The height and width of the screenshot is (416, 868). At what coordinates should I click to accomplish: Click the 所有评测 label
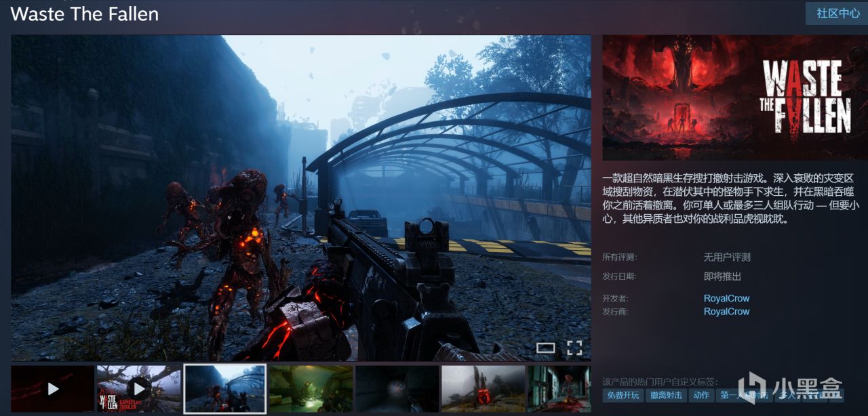click(620, 257)
